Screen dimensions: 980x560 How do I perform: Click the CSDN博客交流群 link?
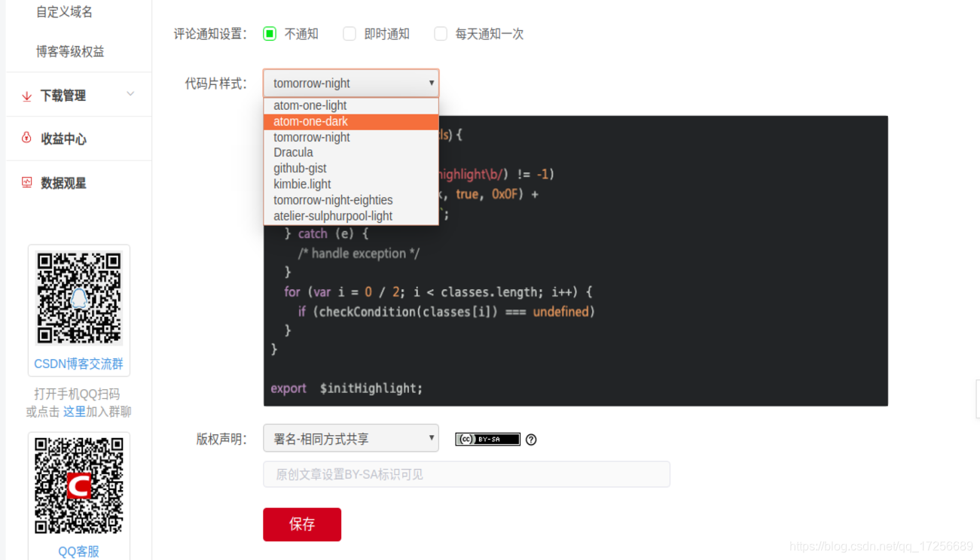click(x=78, y=364)
